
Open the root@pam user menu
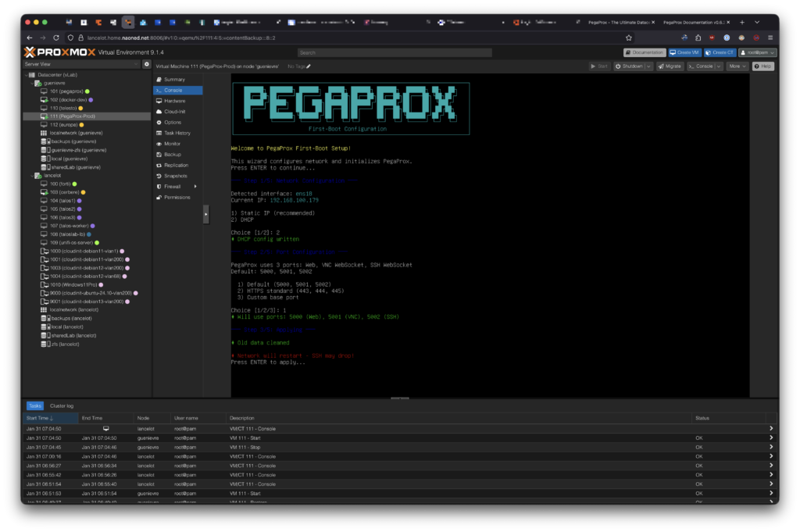[757, 52]
